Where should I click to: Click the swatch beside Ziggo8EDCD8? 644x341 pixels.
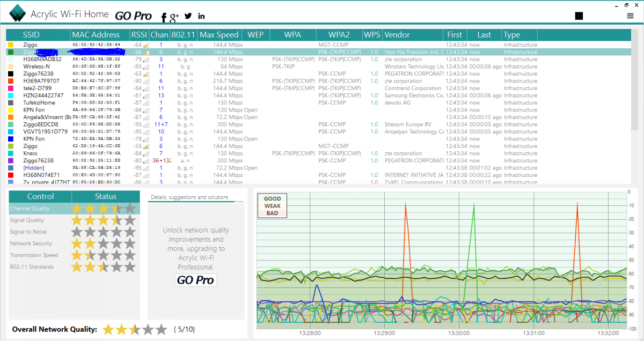pos(11,124)
